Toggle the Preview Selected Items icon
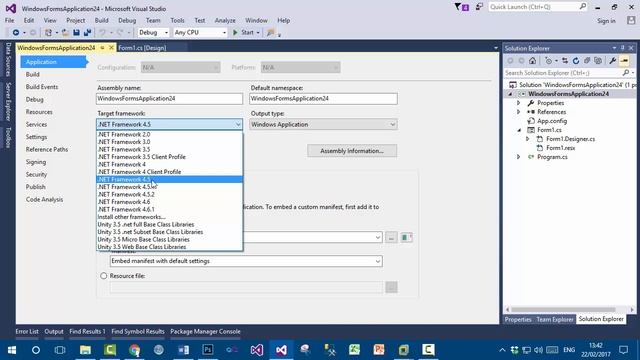This screenshot has height=360, width=640. pyautogui.click(x=624, y=61)
